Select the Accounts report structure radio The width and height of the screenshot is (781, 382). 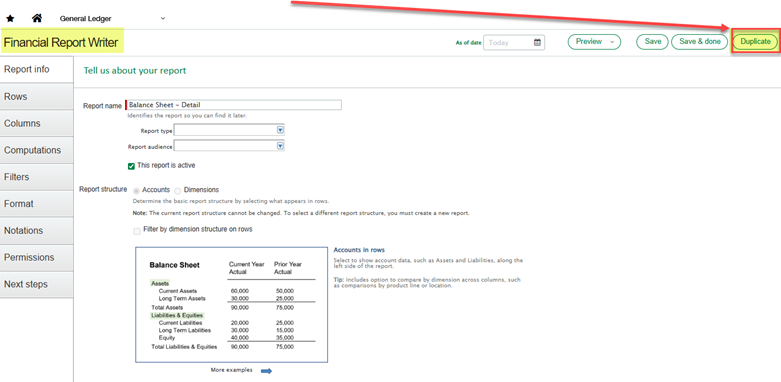pyautogui.click(x=136, y=190)
